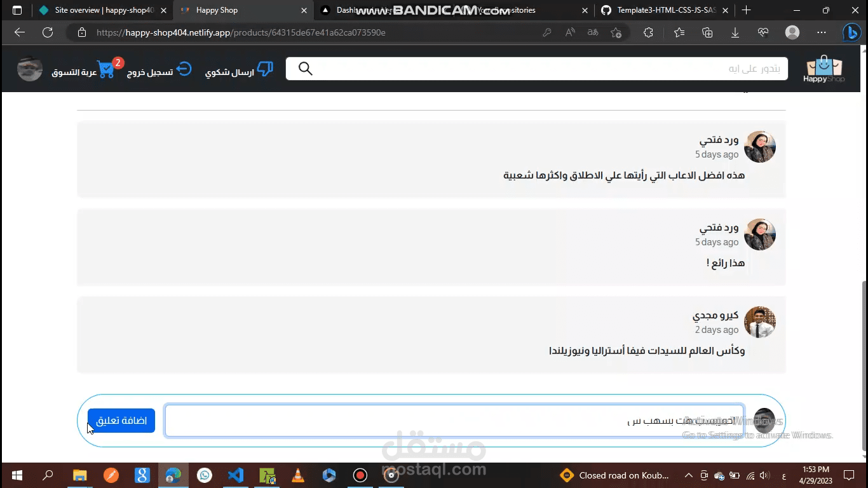The width and height of the screenshot is (868, 488).
Task: Open Browser essentials heart icon
Action: (763, 32)
